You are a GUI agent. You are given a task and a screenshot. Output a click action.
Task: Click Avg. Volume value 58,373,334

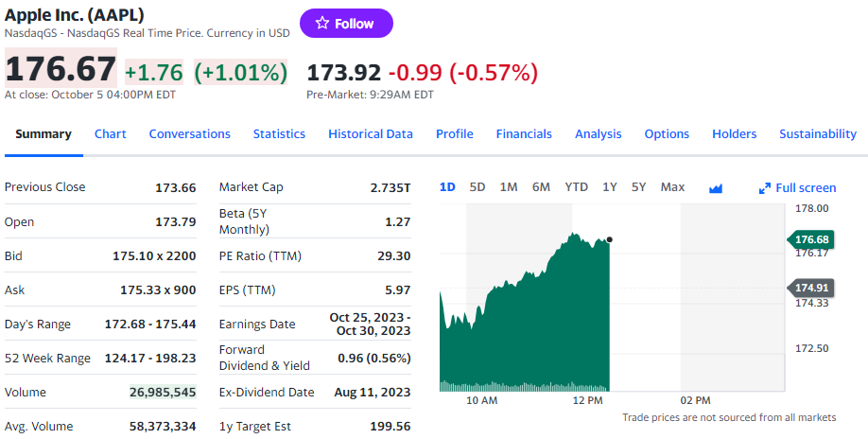tap(163, 427)
